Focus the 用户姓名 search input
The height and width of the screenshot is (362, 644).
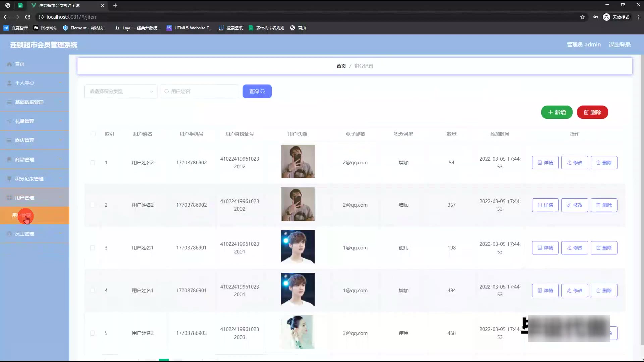pos(200,91)
